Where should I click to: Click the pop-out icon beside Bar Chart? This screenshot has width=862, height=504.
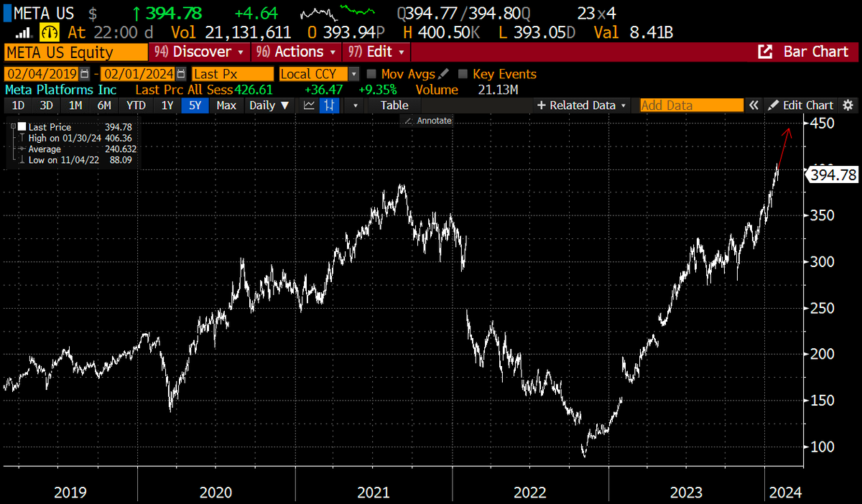766,52
